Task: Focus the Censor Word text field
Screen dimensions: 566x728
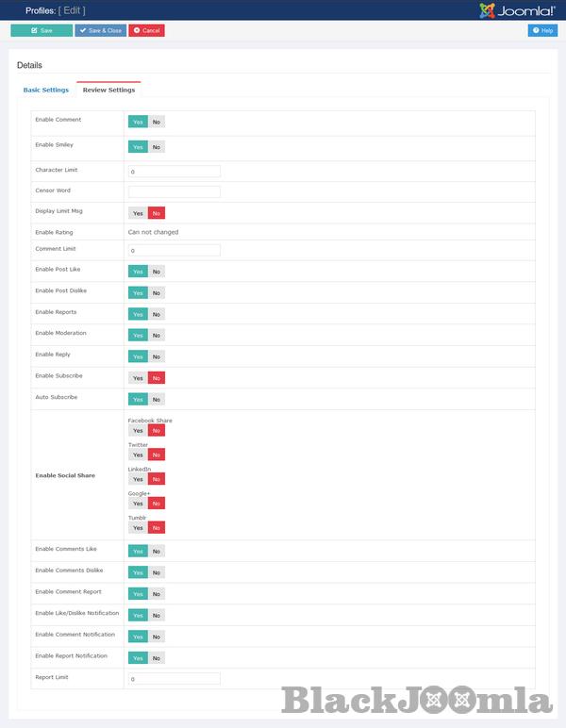Action: coord(175,191)
